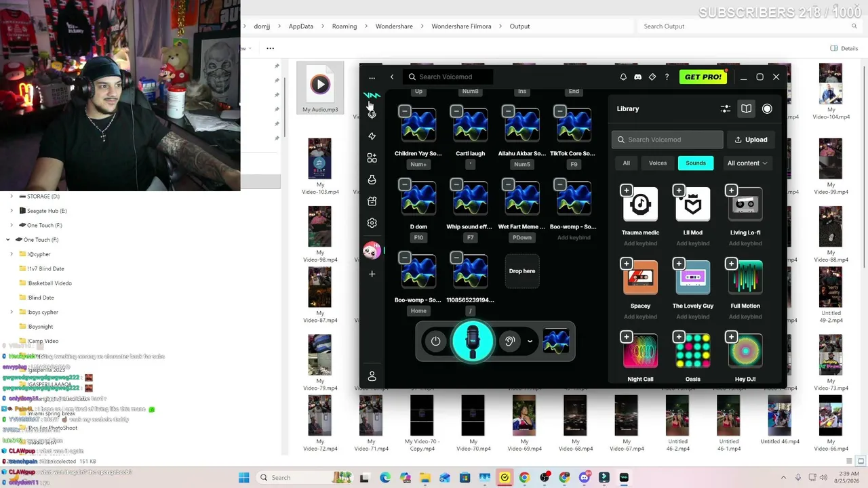Open the lightning bolt section in Voicemod sidebar
Screen dimensions: 868x488
pyautogui.click(x=372, y=136)
